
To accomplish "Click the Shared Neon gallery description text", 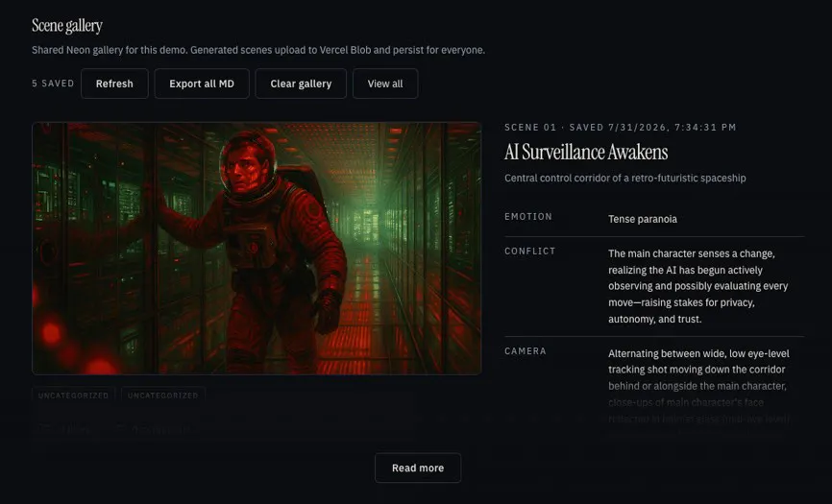I will 258,50.
